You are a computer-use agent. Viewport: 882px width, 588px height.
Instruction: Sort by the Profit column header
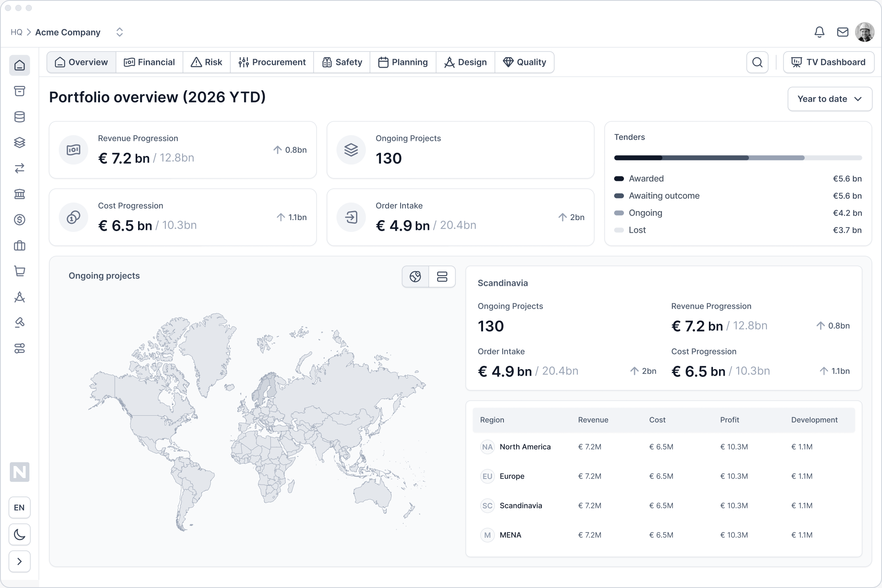(x=730, y=420)
